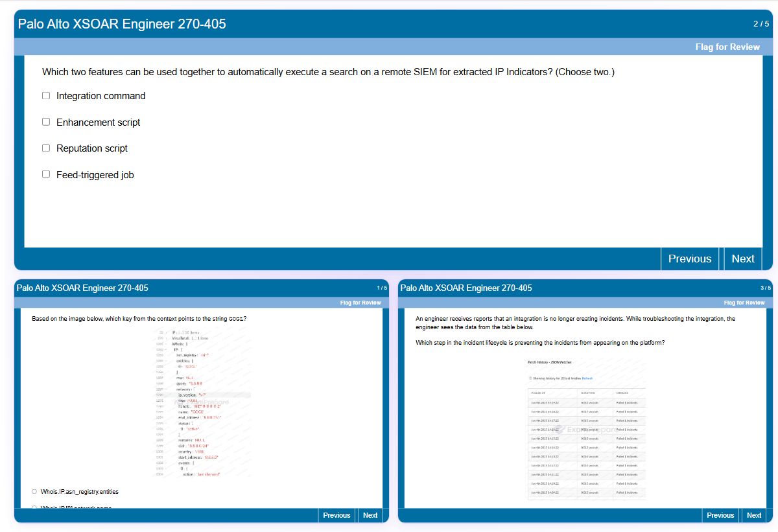Check the Integration command option
Viewport: 778px width, 532px height.
pos(46,96)
